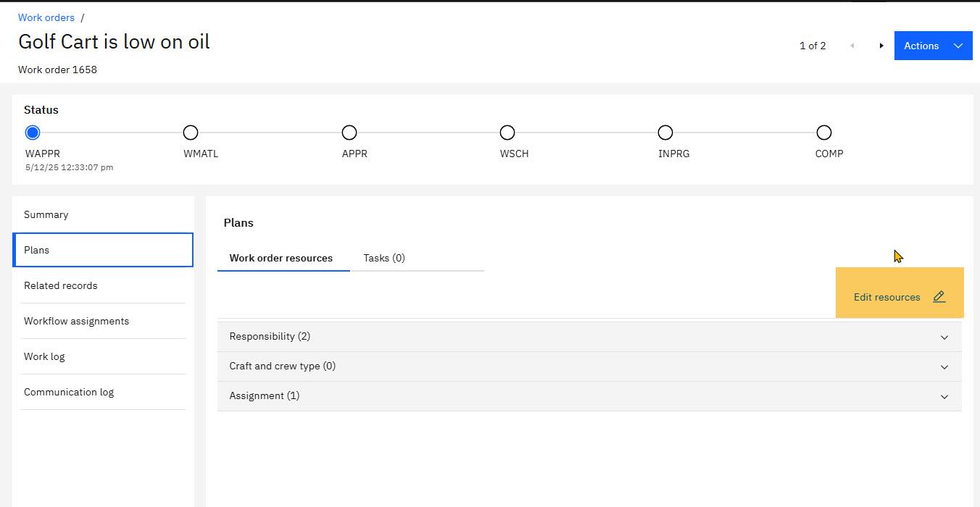This screenshot has width=980, height=507.
Task: Open the Related records section
Action: point(61,285)
